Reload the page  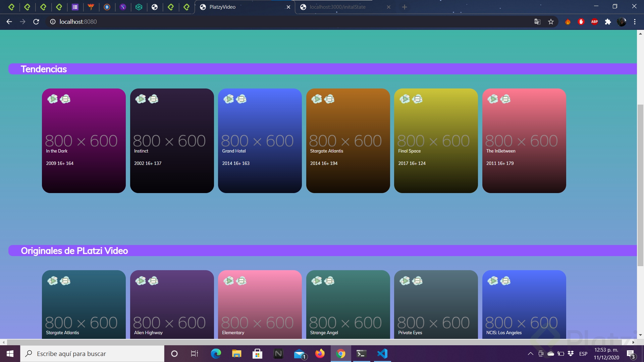point(36,22)
